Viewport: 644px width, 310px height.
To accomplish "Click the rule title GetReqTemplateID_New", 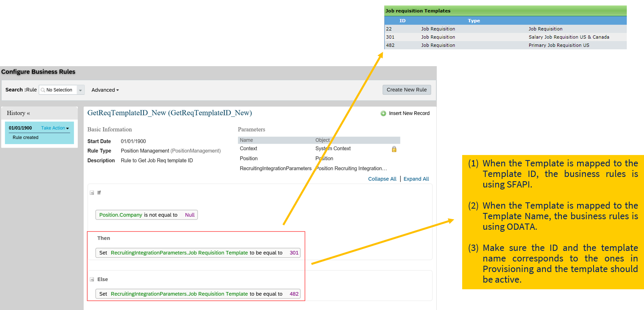I will (169, 113).
